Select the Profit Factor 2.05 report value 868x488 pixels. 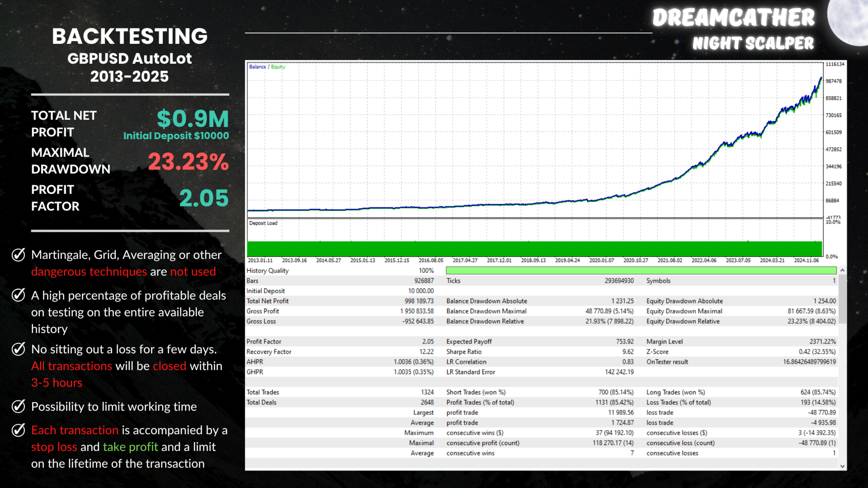(x=428, y=342)
